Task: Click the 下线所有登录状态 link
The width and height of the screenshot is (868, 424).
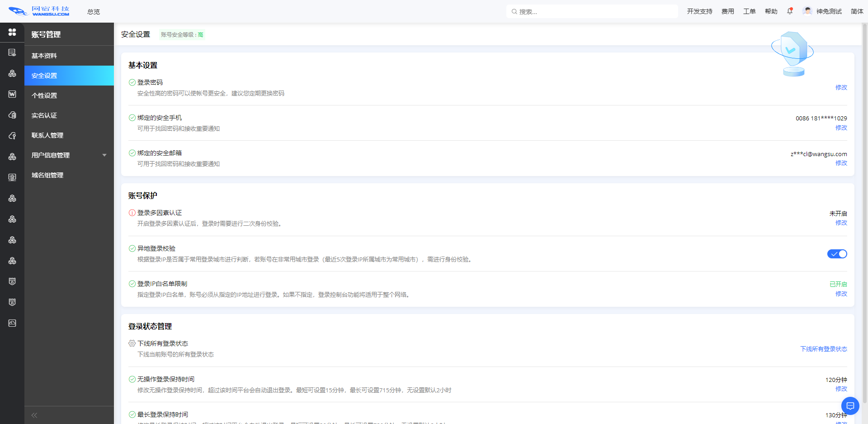Action: (x=823, y=349)
